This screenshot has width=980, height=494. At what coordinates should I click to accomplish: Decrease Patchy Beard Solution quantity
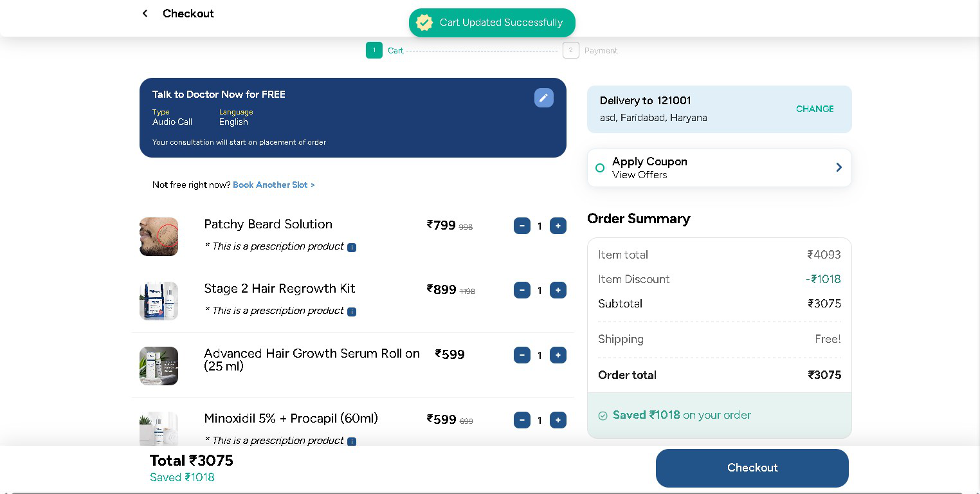[x=522, y=226]
